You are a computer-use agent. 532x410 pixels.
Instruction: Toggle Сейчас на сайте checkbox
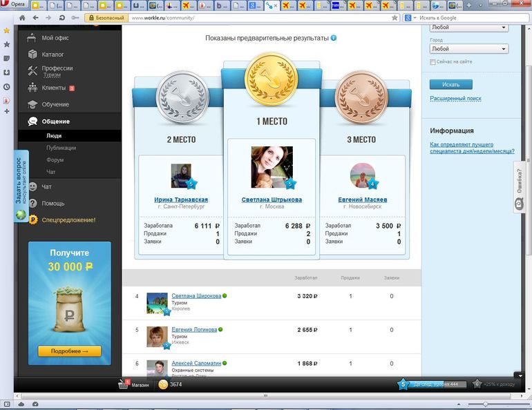433,62
